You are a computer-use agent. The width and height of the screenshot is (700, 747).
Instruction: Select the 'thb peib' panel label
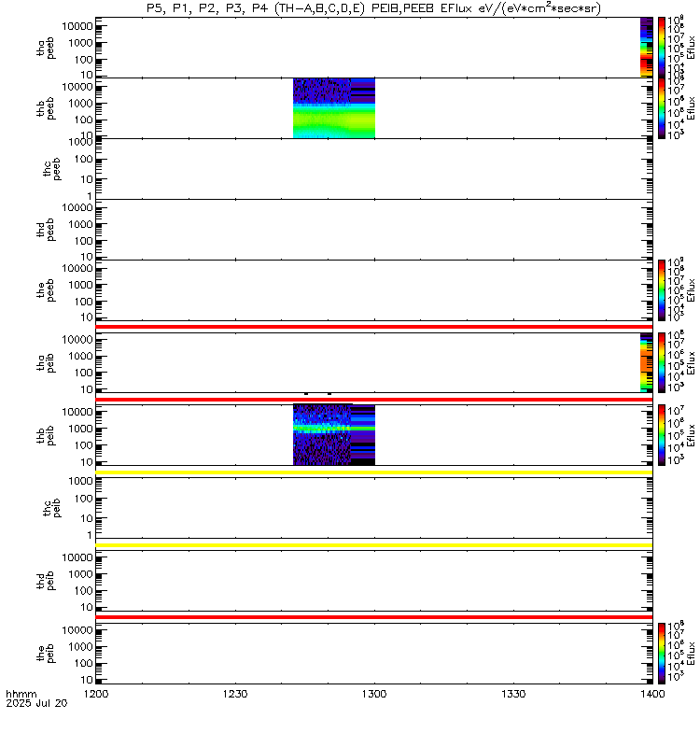(x=46, y=436)
